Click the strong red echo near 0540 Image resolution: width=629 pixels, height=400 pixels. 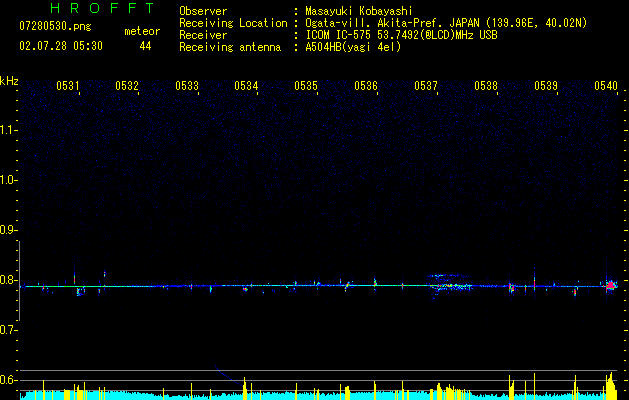pos(611,286)
